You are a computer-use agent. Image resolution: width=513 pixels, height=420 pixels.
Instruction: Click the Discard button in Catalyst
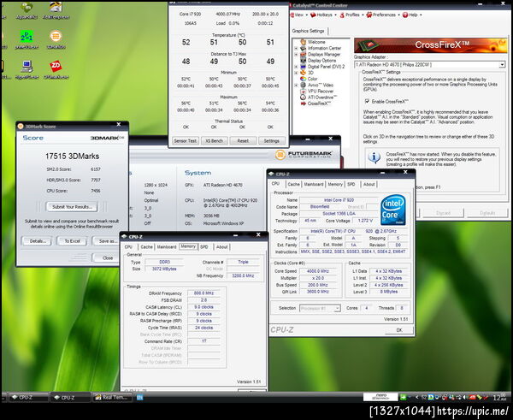click(443, 213)
